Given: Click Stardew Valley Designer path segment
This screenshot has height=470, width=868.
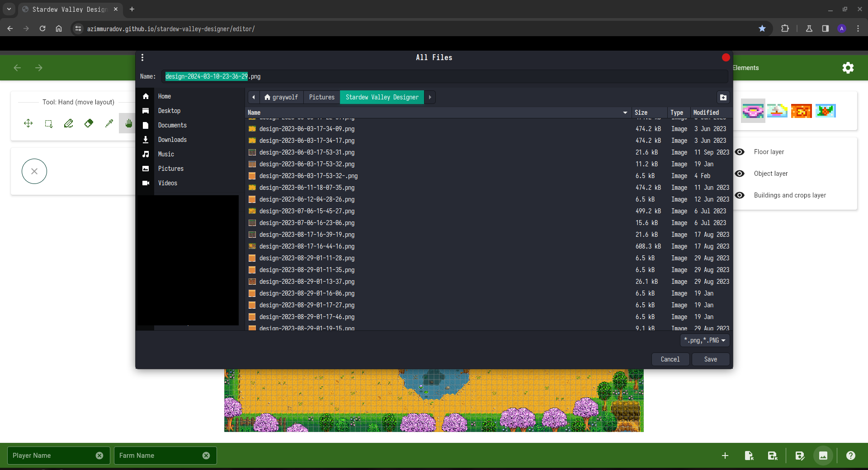Looking at the screenshot, I should click(382, 97).
